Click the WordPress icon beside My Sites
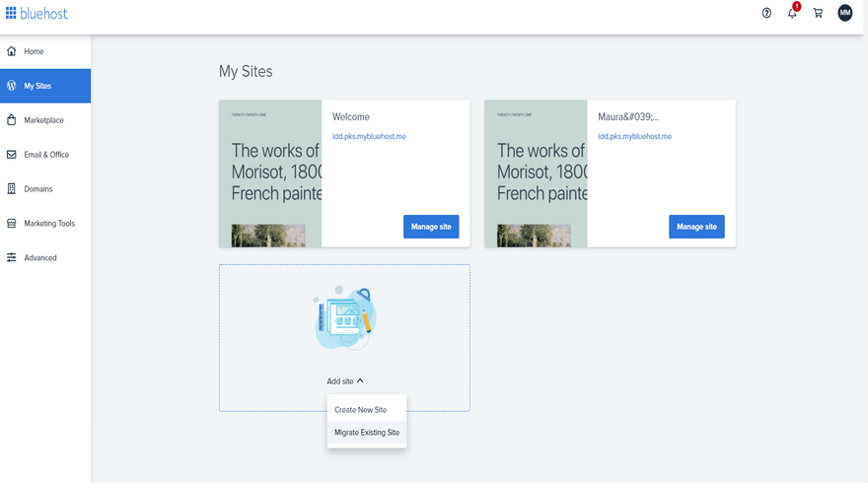868x483 pixels. pyautogui.click(x=11, y=86)
